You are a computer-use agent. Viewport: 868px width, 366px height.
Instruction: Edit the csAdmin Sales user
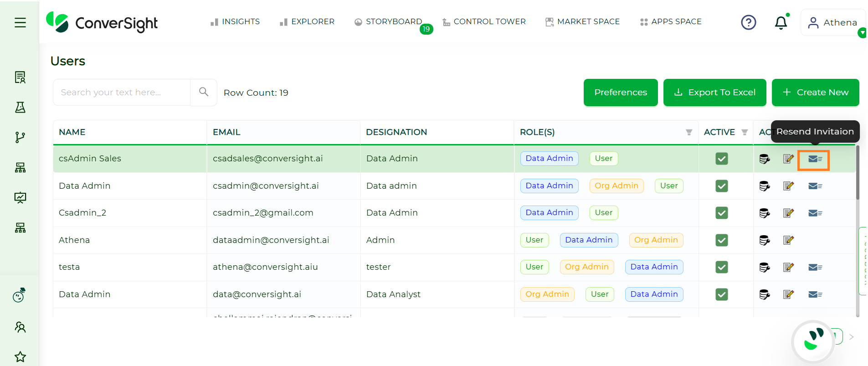[x=788, y=159]
